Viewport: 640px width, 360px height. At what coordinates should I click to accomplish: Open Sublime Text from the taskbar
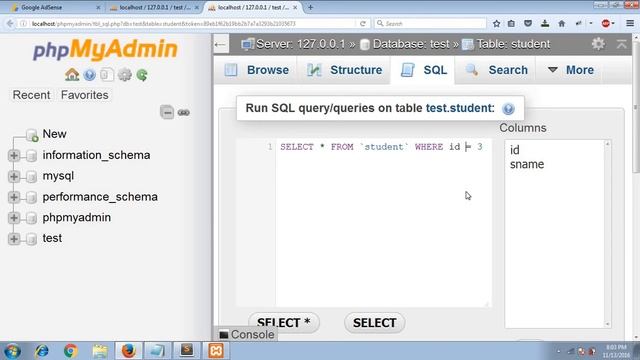tap(187, 351)
